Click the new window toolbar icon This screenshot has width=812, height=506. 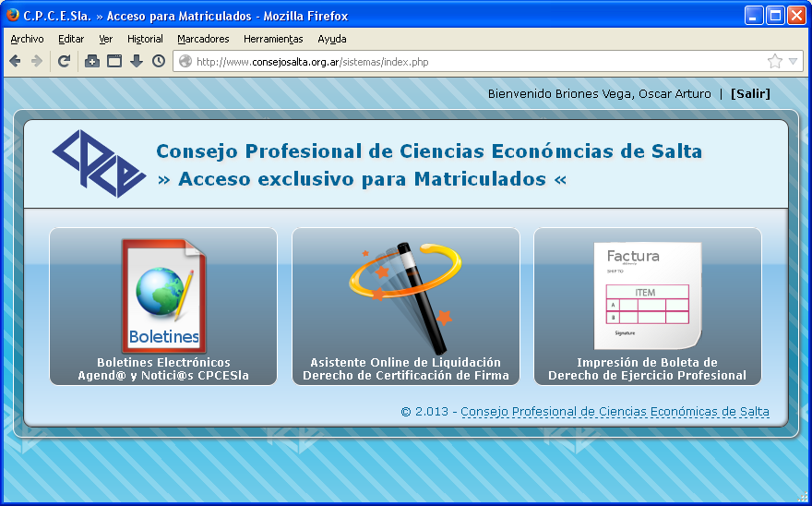114,61
